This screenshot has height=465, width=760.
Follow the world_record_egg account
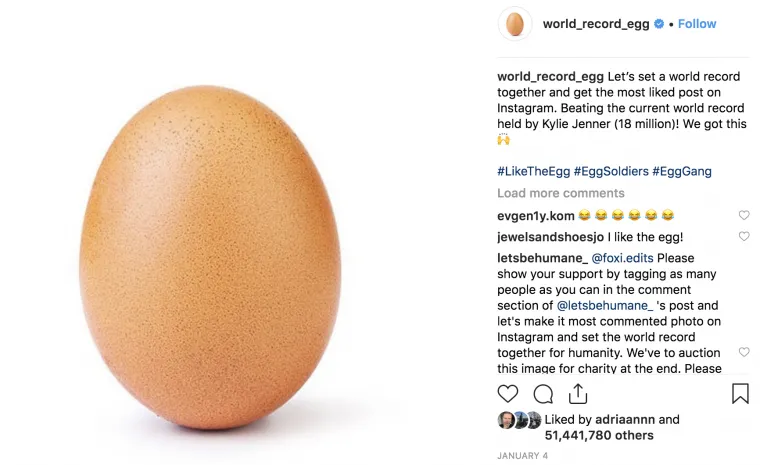coord(697,24)
